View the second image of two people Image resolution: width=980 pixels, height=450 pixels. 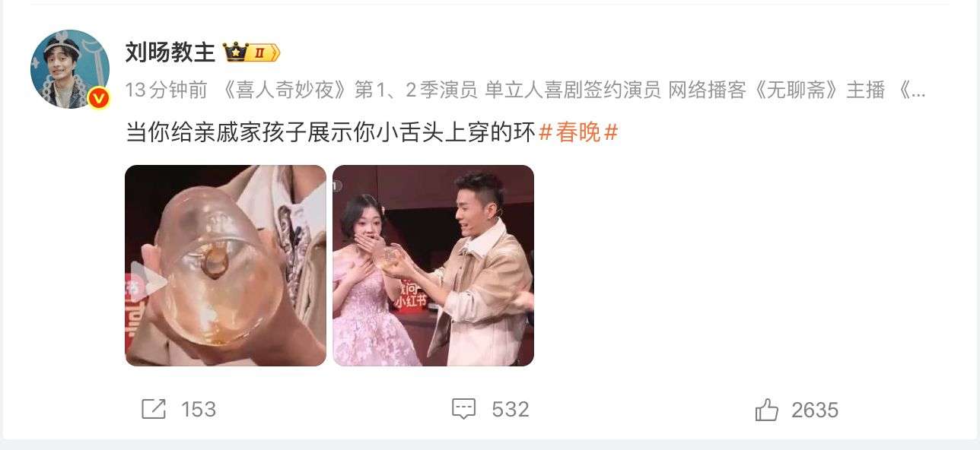(433, 265)
